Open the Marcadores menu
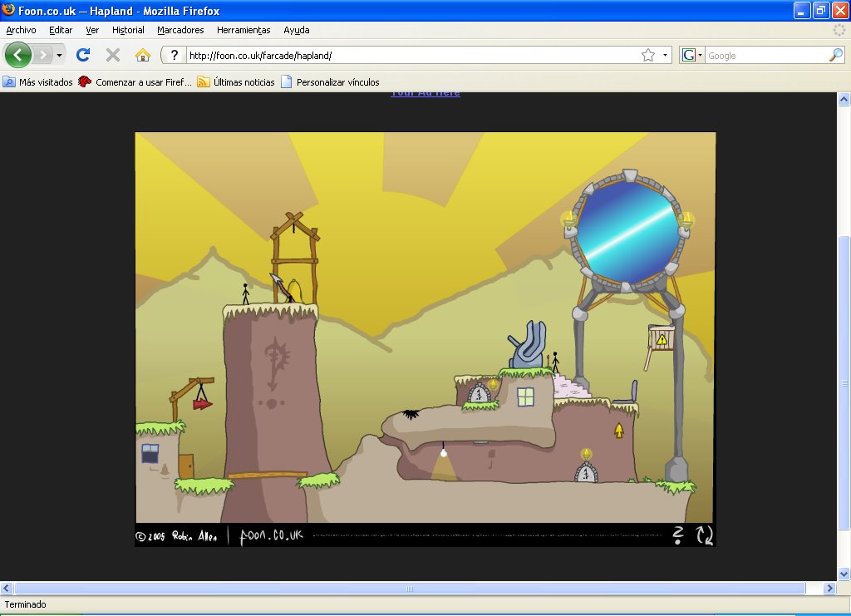The width and height of the screenshot is (851, 616). [x=180, y=30]
